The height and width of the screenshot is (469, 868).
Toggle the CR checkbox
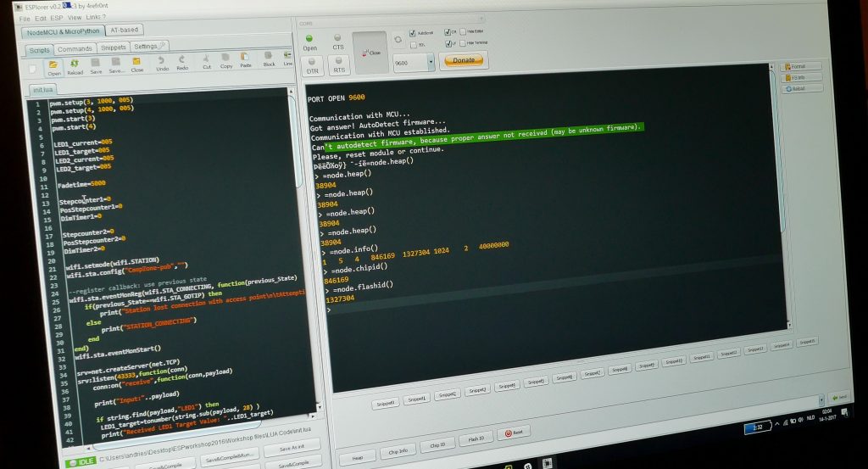(x=448, y=33)
